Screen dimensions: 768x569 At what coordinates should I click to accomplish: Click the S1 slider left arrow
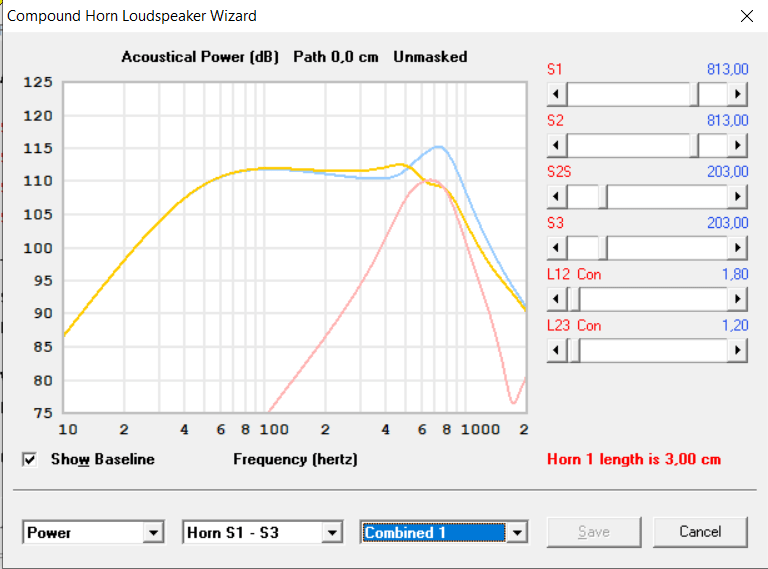pyautogui.click(x=556, y=94)
